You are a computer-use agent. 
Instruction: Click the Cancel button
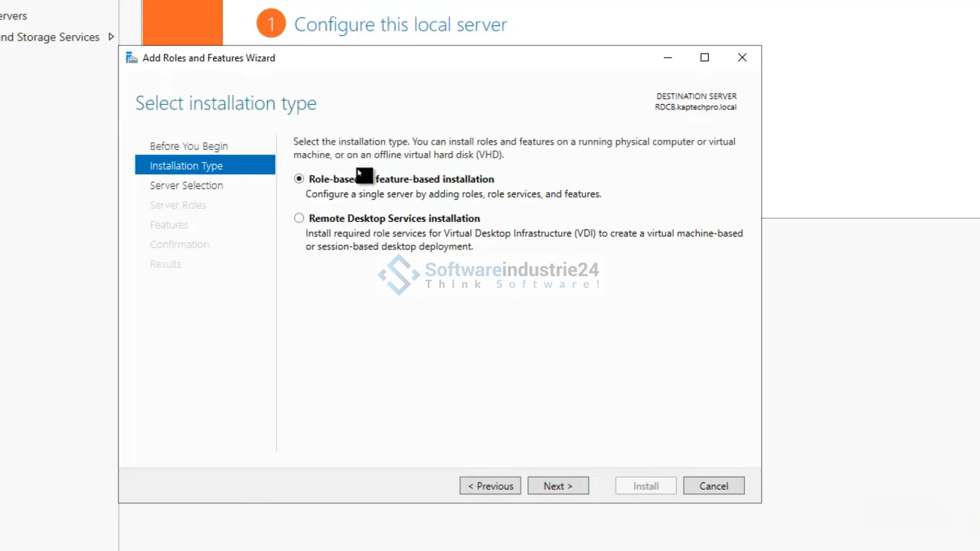(x=713, y=486)
